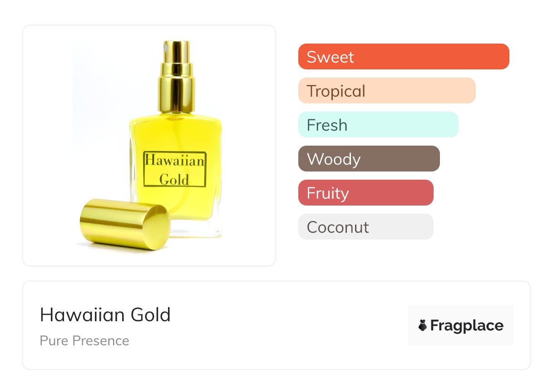Select the Tropical accord bar

[x=386, y=91]
